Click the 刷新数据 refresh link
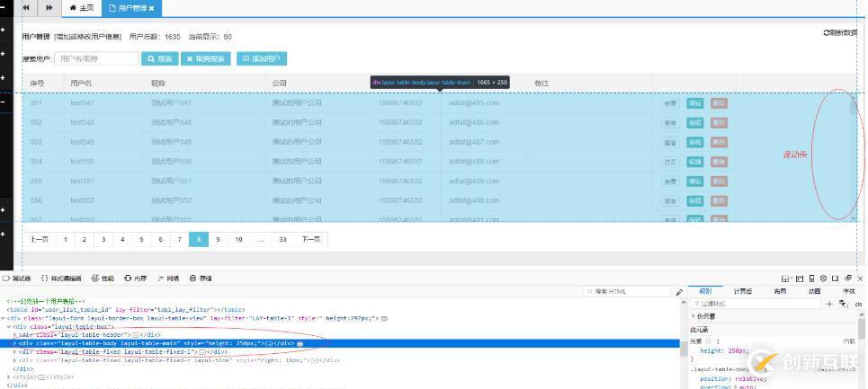This screenshot has height=389, width=868. tap(840, 33)
